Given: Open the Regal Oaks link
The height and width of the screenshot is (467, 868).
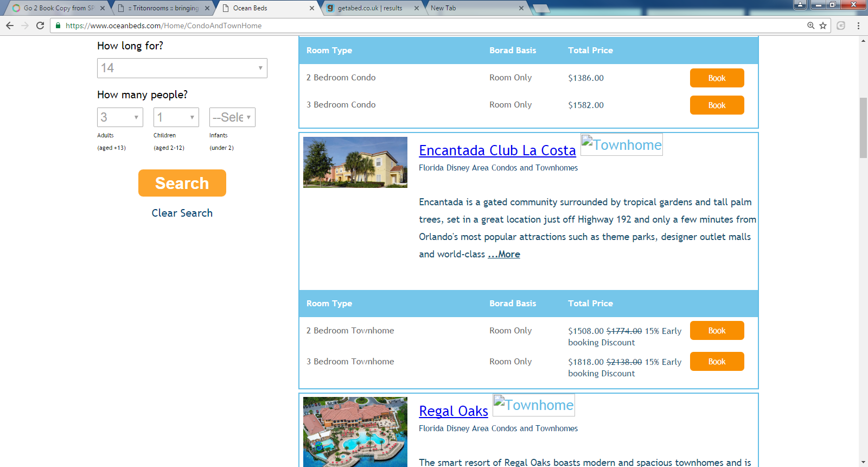Looking at the screenshot, I should (x=454, y=411).
